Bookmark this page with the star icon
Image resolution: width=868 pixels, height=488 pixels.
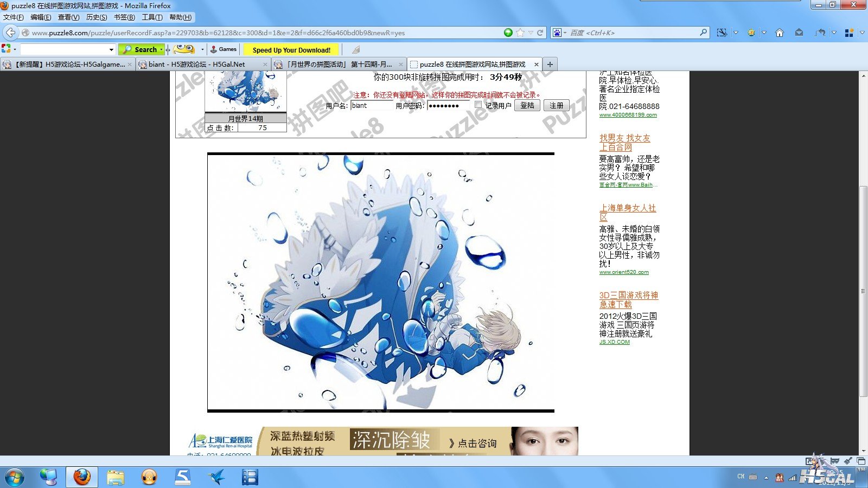pos(520,33)
